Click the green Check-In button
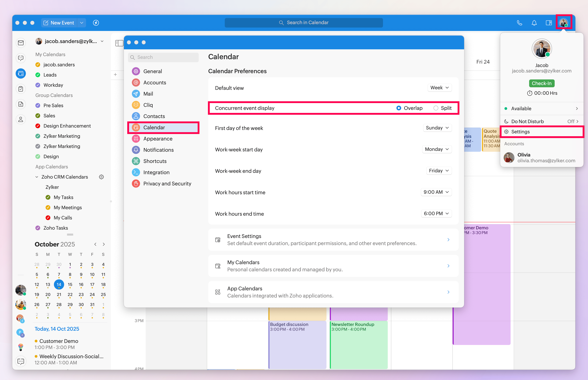Screen dimensions: 588x380 pos(541,83)
